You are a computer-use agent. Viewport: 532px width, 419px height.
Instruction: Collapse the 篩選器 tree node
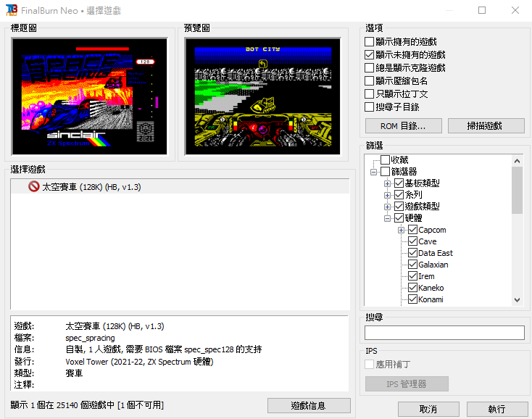coord(373,172)
